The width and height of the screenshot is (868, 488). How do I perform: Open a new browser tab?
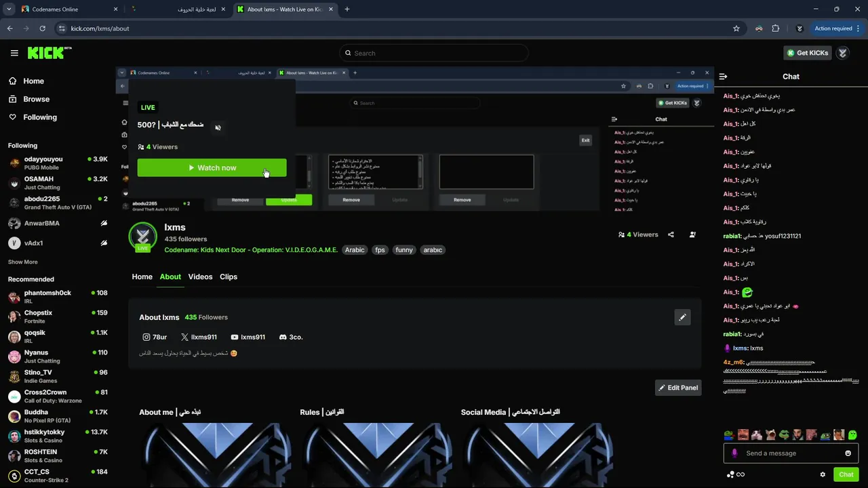347,9
